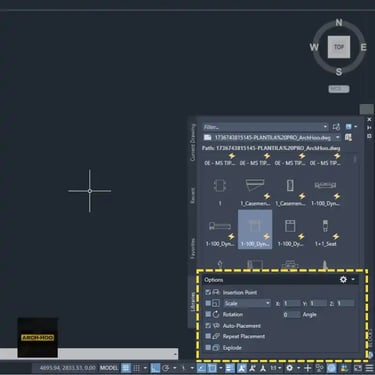This screenshot has width=375, height=375.
Task: Switch to the Favorites tab
Action: (x=192, y=248)
